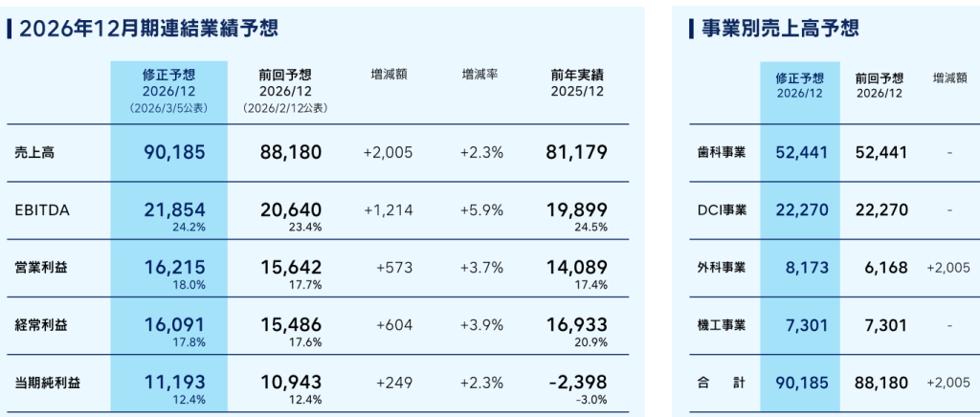Select the 売上高 row label
Image resolution: width=980 pixels, height=417 pixels.
click(34, 152)
